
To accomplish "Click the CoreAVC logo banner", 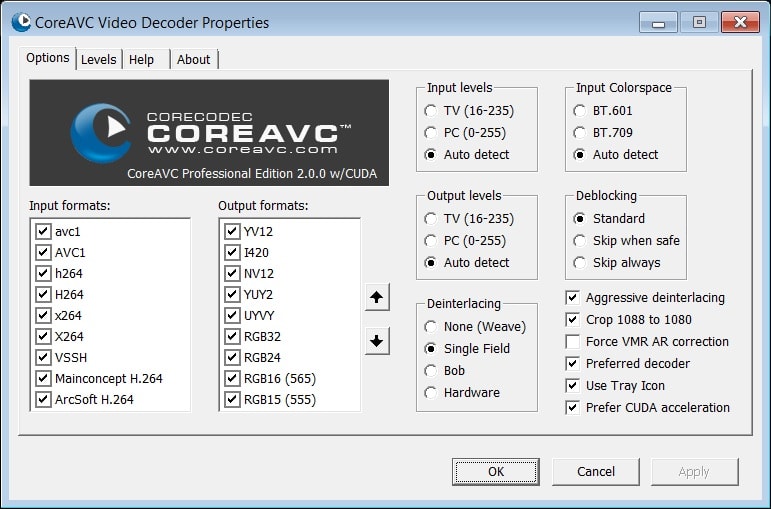I will pos(209,133).
